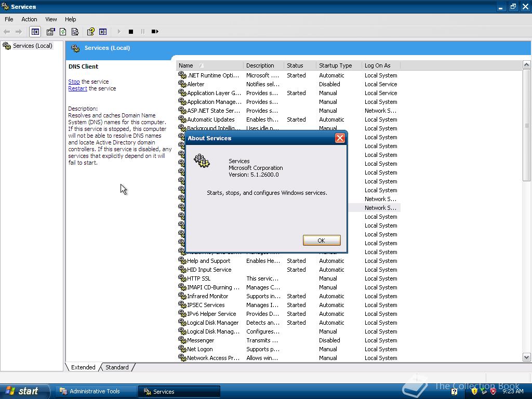The width and height of the screenshot is (532, 399).
Task: Click the scrollbar down arrow in services list
Action: (526, 357)
